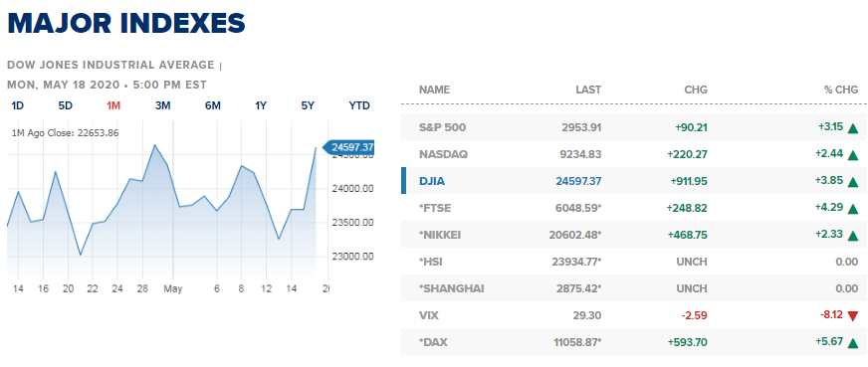Switch chart to 5D range

click(66, 105)
